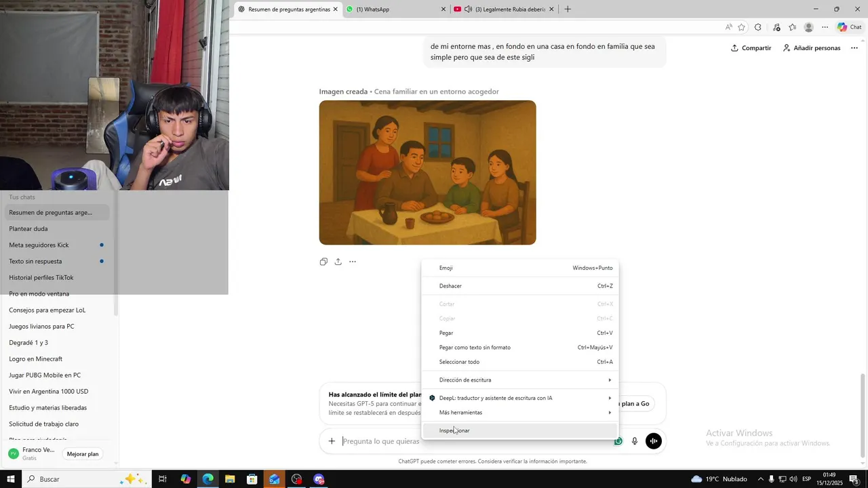Open the media control music icon
The height and width of the screenshot is (488, 868).
[776, 27]
